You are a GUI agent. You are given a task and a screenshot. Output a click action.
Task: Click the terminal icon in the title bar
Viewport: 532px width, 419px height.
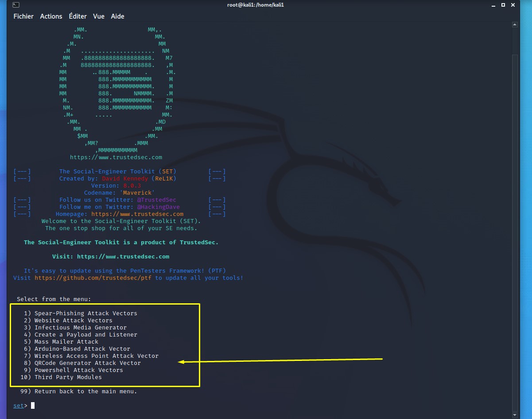click(16, 4)
